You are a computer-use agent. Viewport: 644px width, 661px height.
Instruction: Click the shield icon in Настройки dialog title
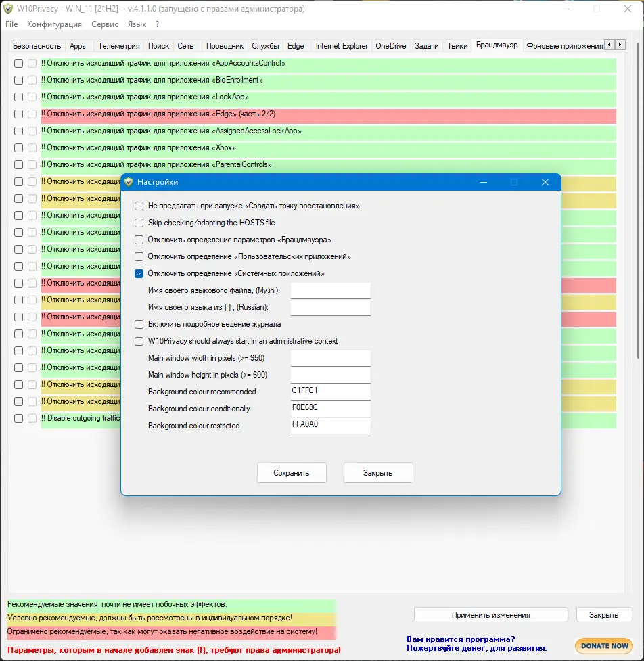pyautogui.click(x=129, y=182)
